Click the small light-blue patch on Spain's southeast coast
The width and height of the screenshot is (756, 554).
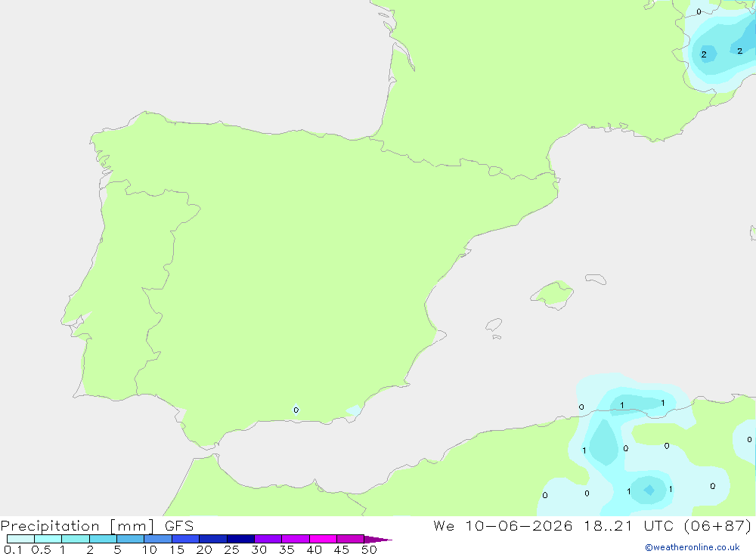click(354, 410)
